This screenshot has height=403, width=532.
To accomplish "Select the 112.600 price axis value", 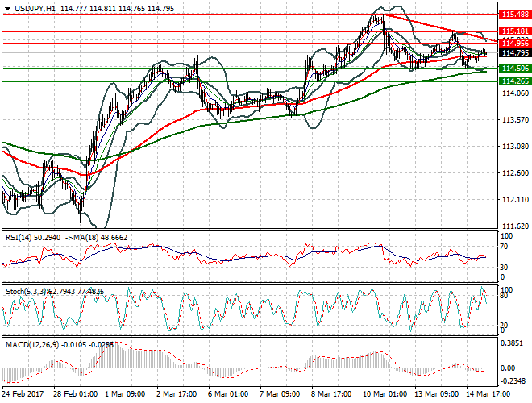I will tap(515, 173).
